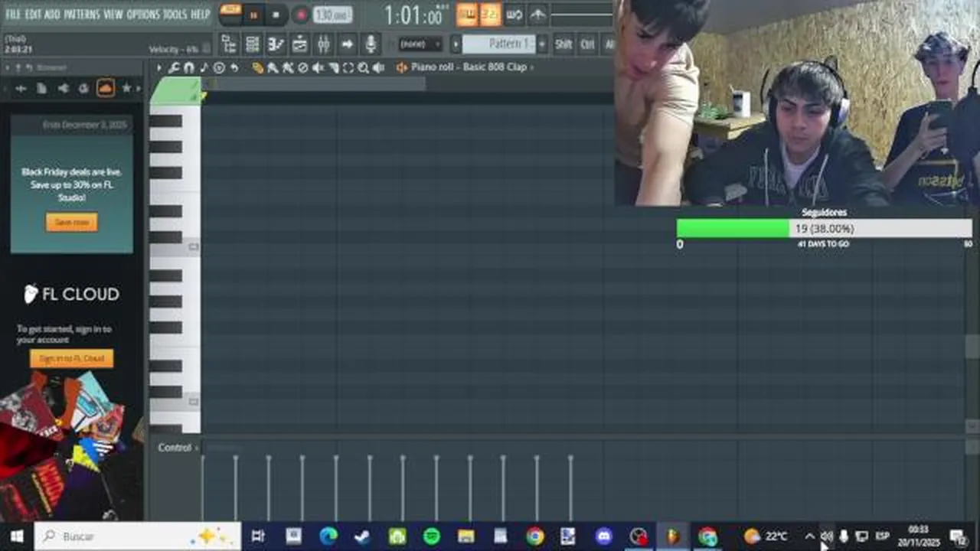Open the piano roll menu arrow
The width and height of the screenshot is (980, 551).
click(159, 67)
